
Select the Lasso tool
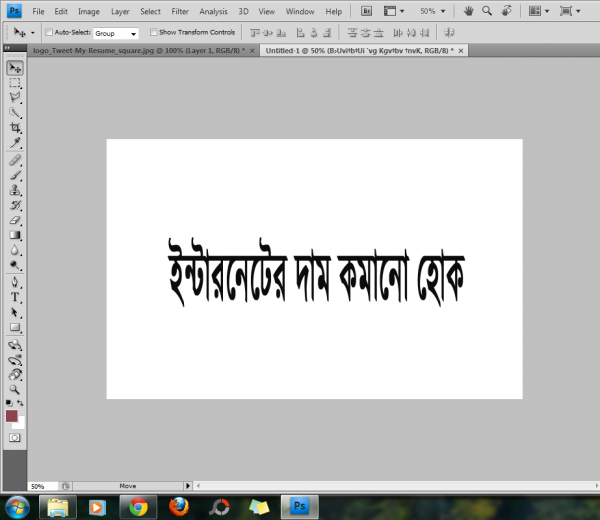click(x=15, y=98)
